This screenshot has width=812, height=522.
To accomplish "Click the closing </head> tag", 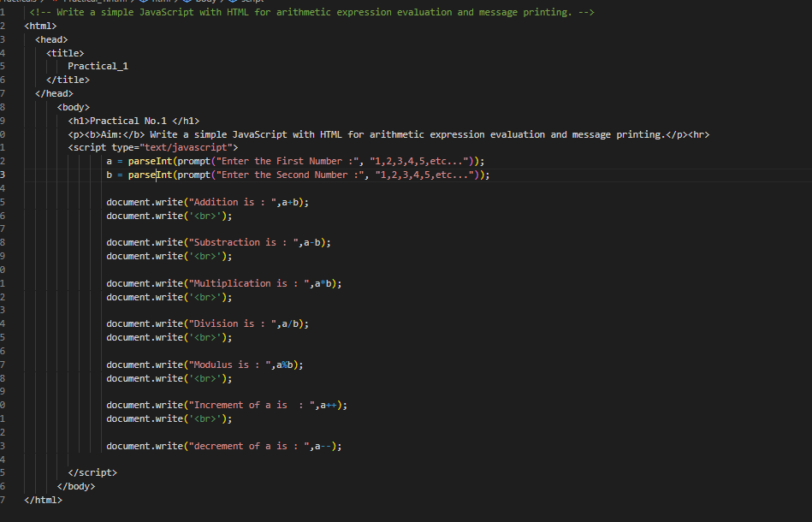I will pos(54,94).
